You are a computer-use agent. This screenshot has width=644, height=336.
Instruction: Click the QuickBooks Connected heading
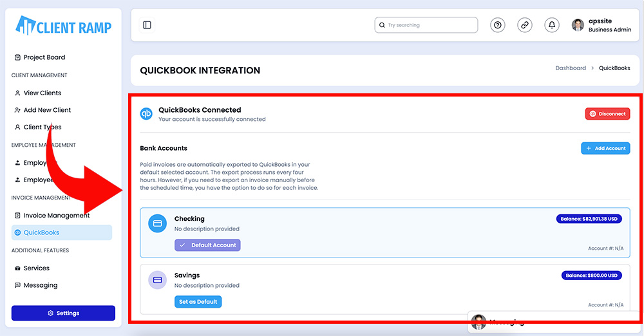tap(200, 110)
